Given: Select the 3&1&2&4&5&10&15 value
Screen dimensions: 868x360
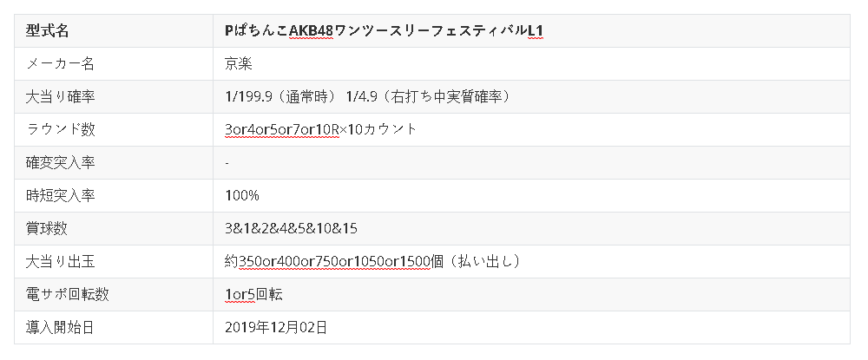Looking at the screenshot, I should 291,228.
